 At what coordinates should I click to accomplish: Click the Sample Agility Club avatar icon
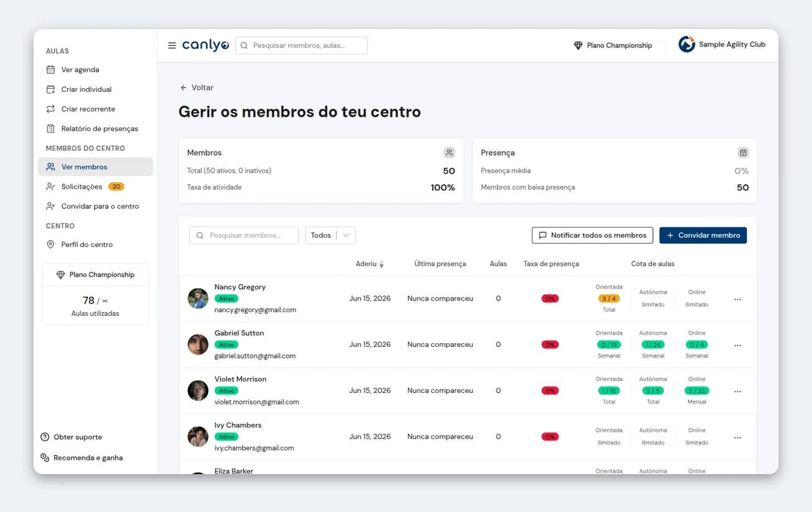pos(687,44)
